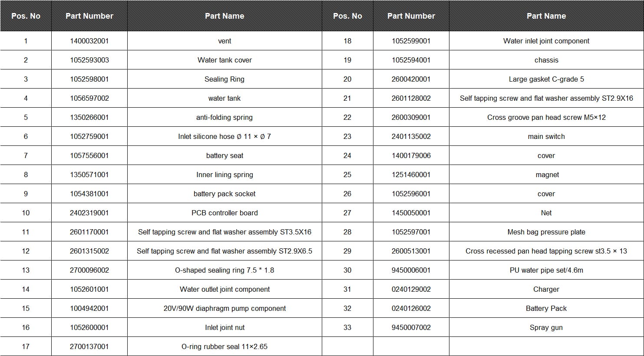The width and height of the screenshot is (644, 356).
Task: Select the 'Water tank cover' part name
Action: point(225,60)
